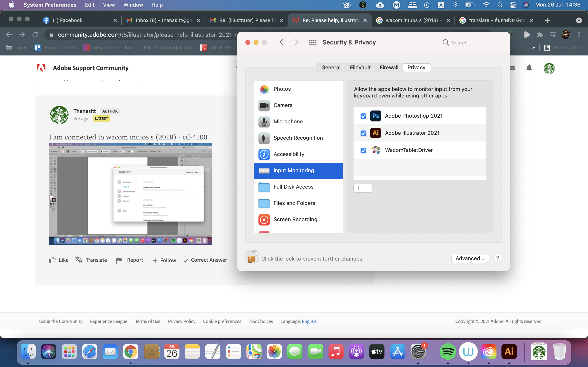Image resolution: width=588 pixels, height=367 pixels.
Task: Open Chrome's three-dot menu
Action: click(579, 35)
